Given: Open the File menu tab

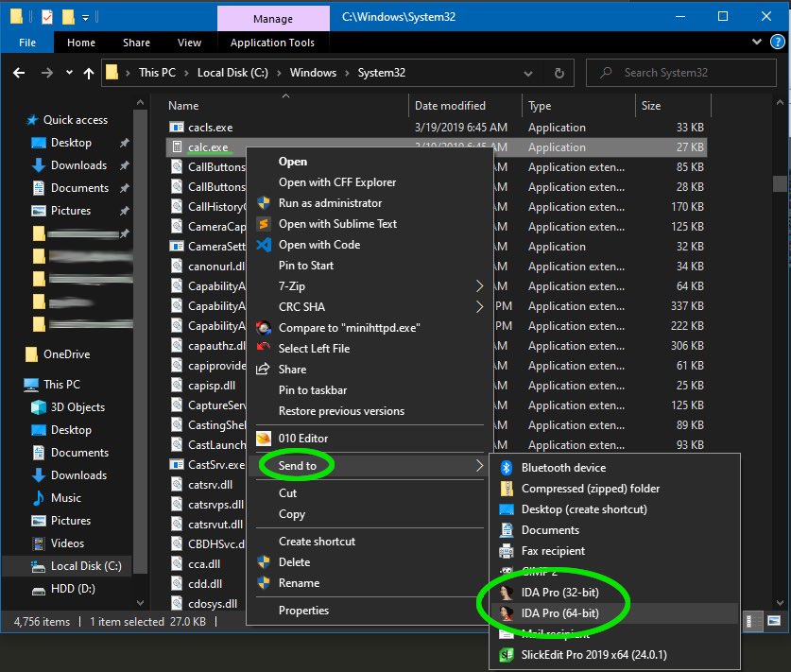Looking at the screenshot, I should coord(27,43).
